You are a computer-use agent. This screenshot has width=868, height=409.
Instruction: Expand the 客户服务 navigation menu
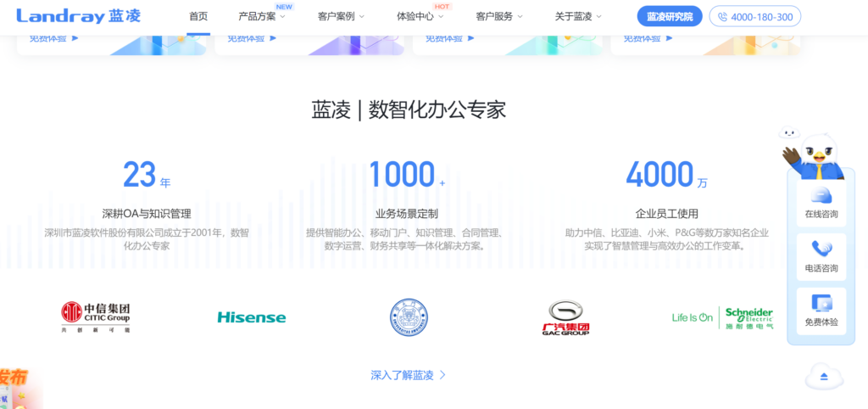(498, 16)
